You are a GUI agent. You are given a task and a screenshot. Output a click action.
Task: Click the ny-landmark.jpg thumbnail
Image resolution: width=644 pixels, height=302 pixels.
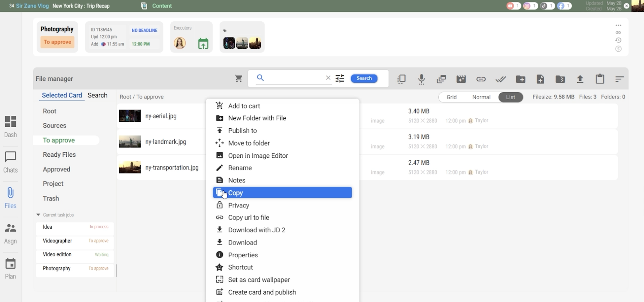[130, 142]
